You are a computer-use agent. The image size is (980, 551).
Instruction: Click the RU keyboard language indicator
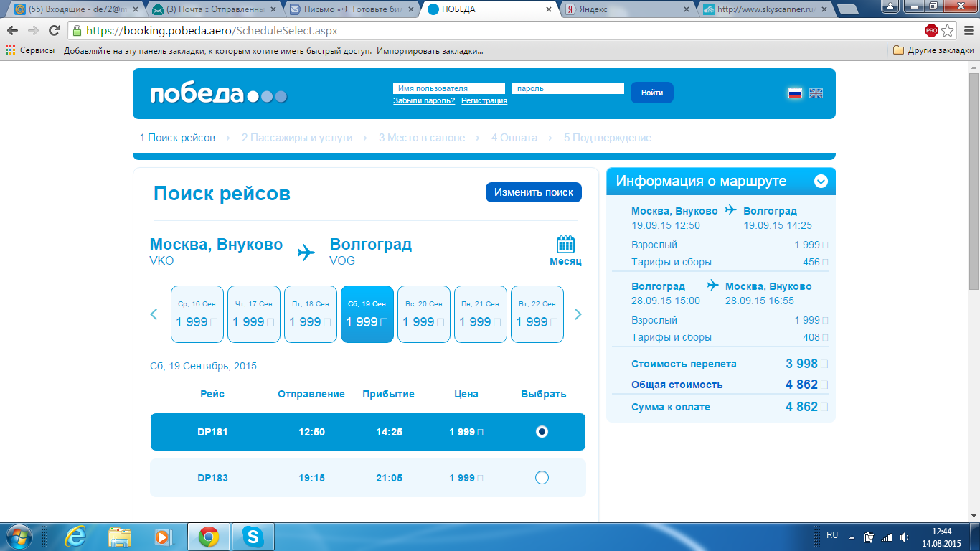tap(832, 535)
